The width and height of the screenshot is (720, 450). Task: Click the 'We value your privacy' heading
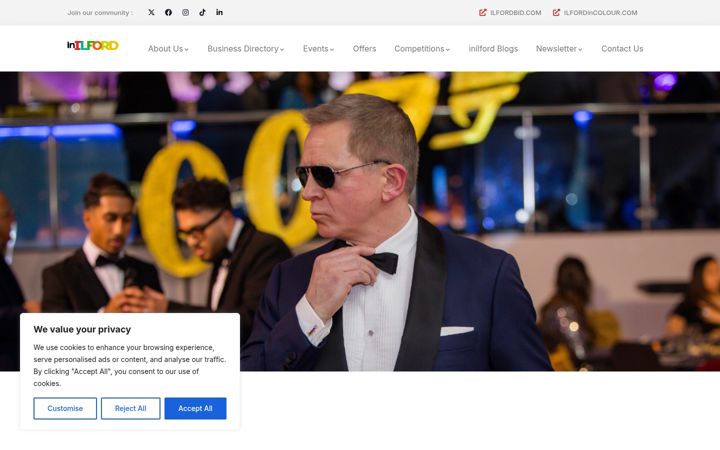point(82,329)
